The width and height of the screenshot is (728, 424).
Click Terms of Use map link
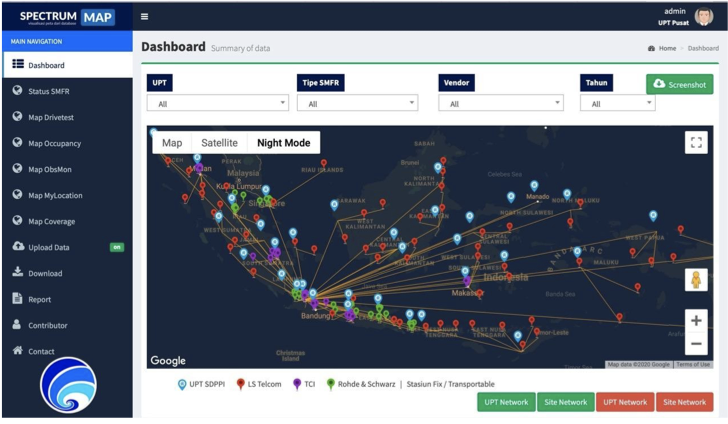click(693, 365)
